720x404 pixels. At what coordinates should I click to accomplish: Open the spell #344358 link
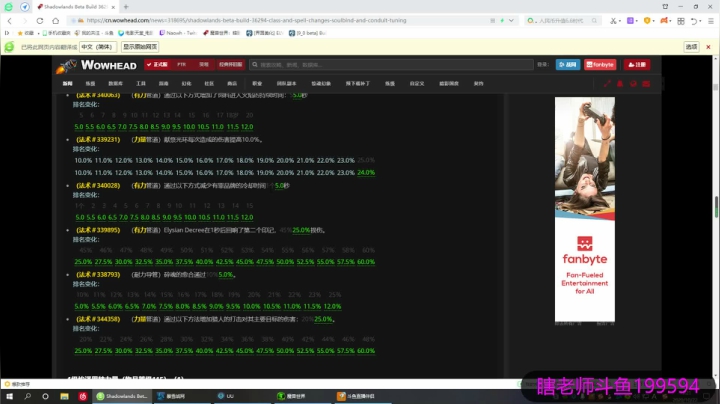click(98, 319)
